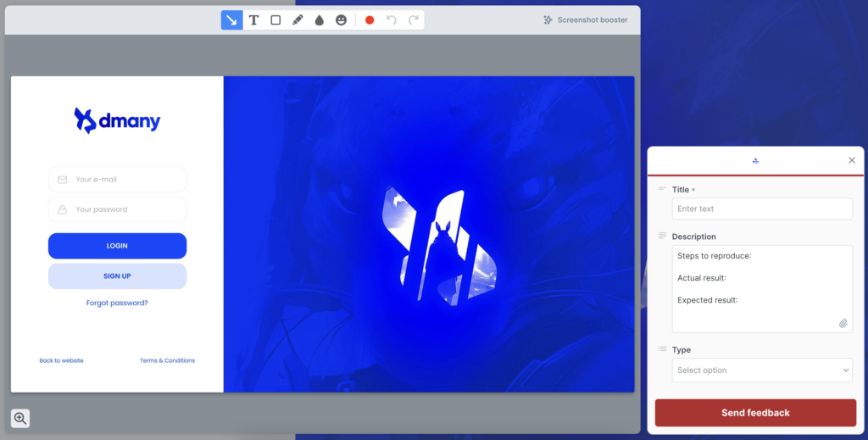This screenshot has height=440, width=868.
Task: Follow the Back to website link
Action: coord(61,360)
